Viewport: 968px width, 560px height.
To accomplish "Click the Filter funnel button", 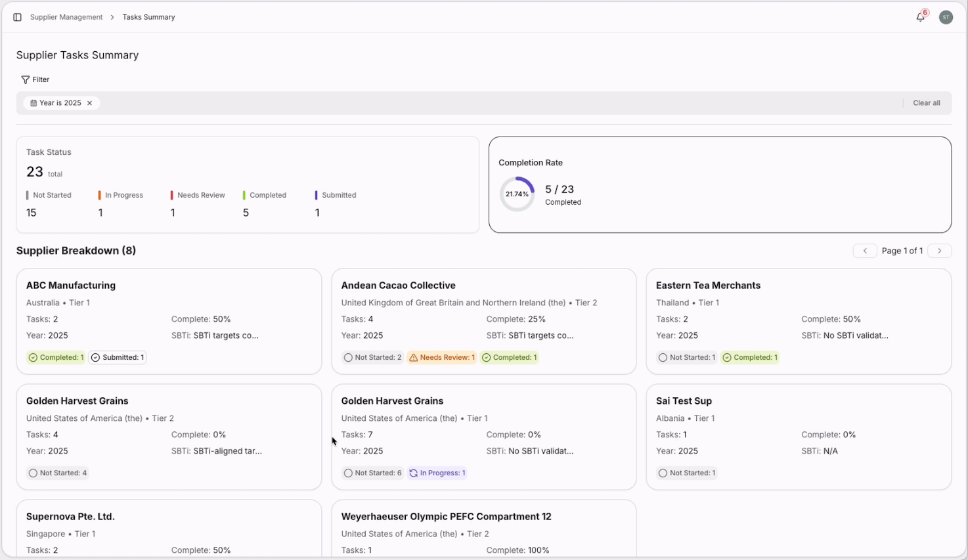I will click(35, 79).
